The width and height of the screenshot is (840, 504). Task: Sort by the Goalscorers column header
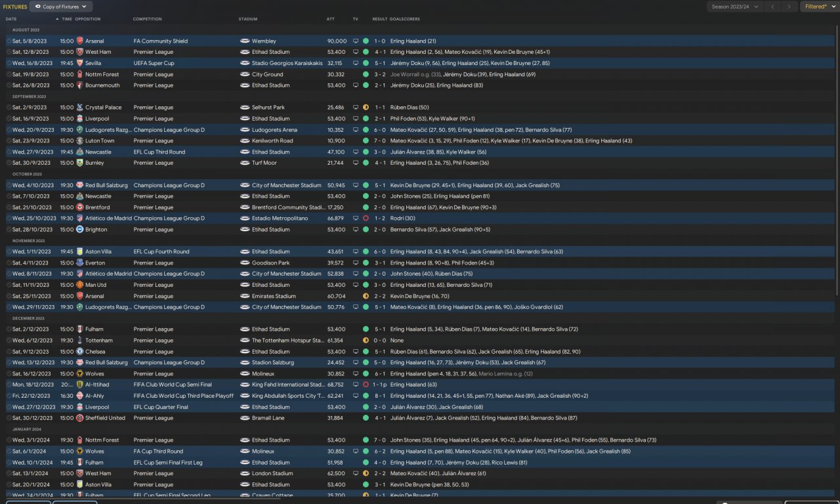point(405,19)
